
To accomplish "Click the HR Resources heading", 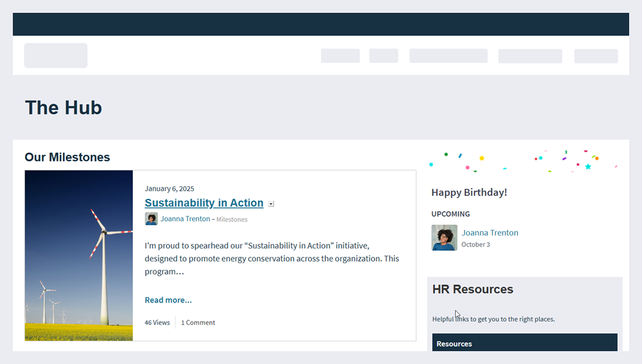I will (x=473, y=289).
